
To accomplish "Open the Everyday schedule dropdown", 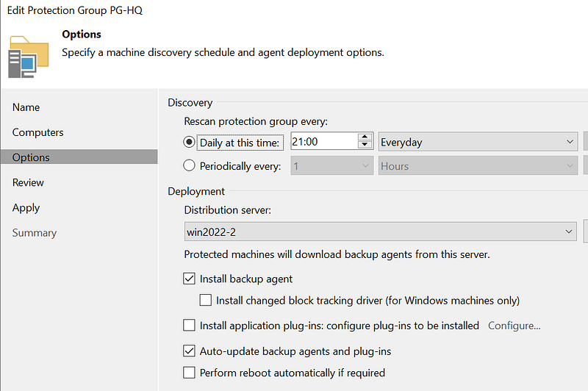I will click(478, 142).
